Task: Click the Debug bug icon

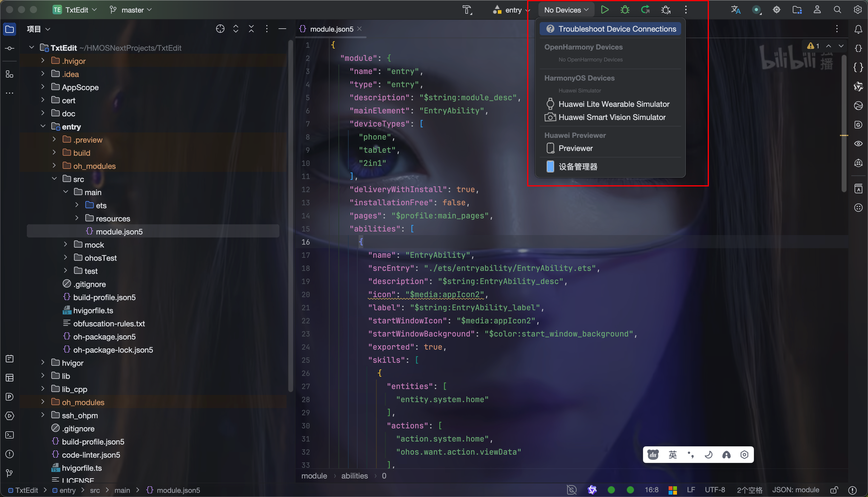Action: coord(624,10)
